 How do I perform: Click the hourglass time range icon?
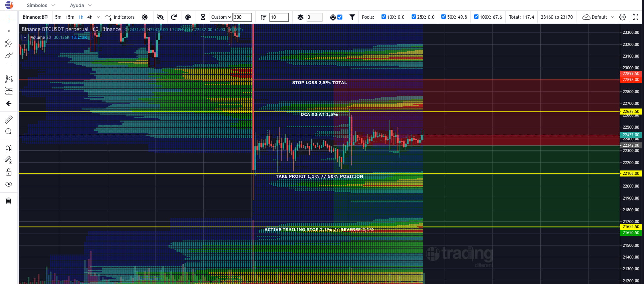[x=203, y=17]
